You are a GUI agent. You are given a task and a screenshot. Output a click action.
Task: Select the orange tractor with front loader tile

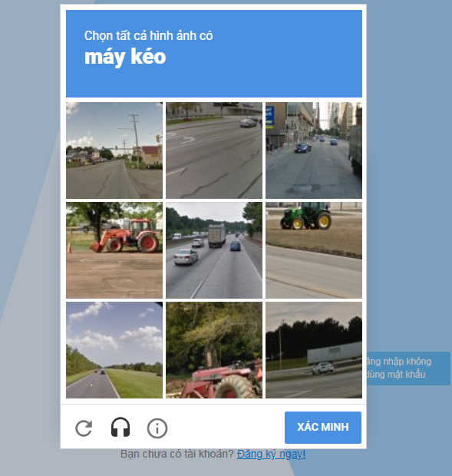[114, 250]
